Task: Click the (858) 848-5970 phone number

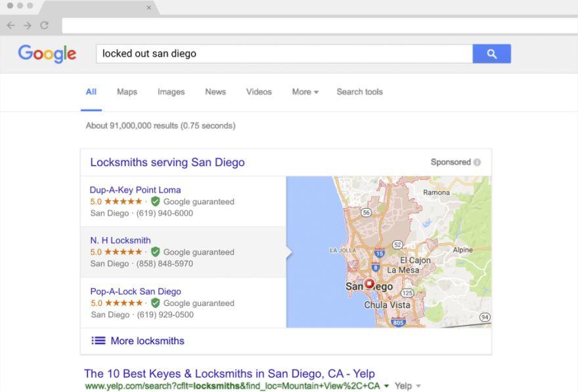Action: 165,263
